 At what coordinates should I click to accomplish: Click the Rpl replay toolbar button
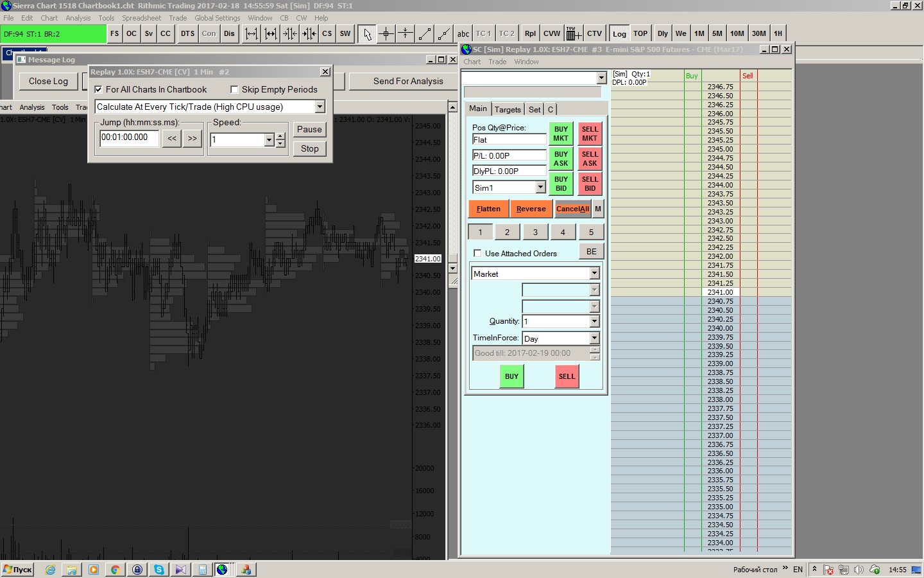pos(530,34)
